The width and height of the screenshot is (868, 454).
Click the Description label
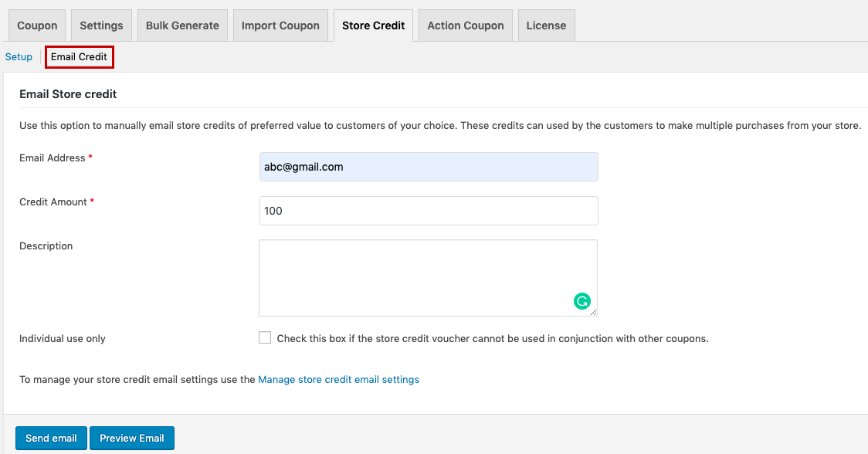coord(46,246)
